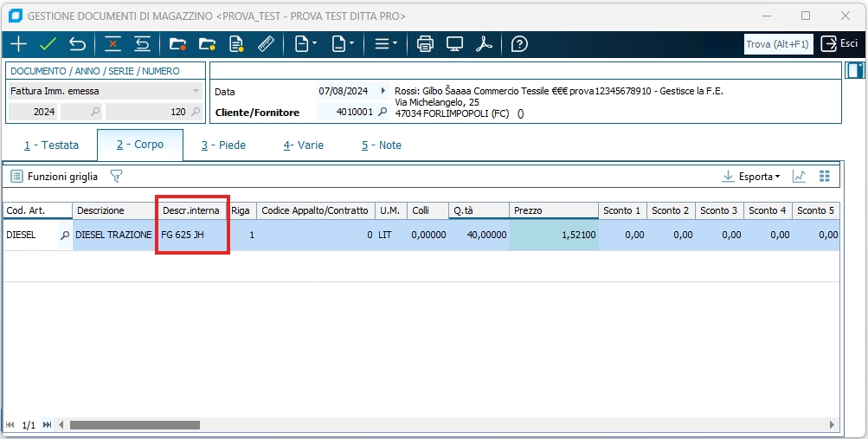The height and width of the screenshot is (439, 868).
Task: Click quantity cell 40,00000
Action: tap(479, 235)
